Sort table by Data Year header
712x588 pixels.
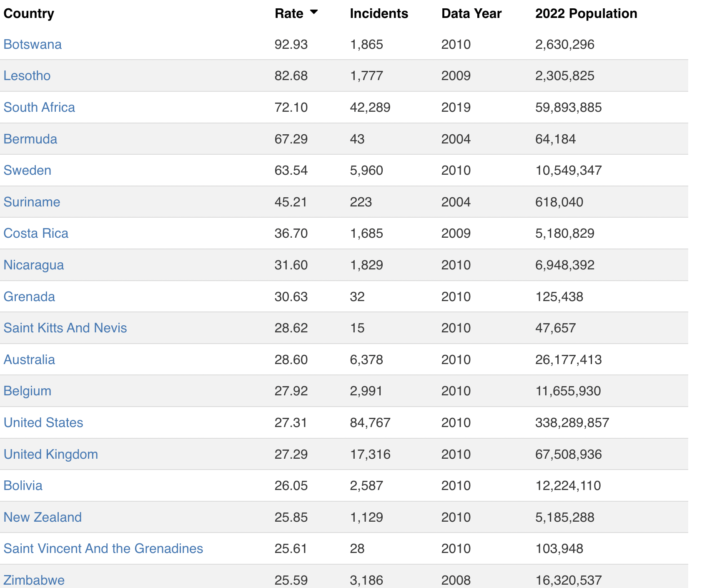[x=471, y=13]
